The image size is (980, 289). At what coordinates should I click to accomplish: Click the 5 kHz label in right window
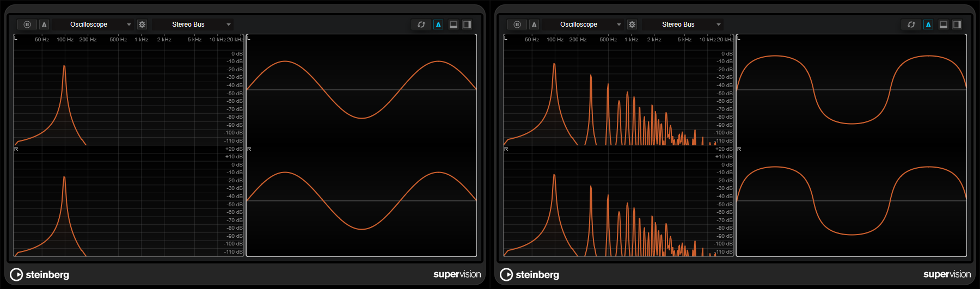684,40
